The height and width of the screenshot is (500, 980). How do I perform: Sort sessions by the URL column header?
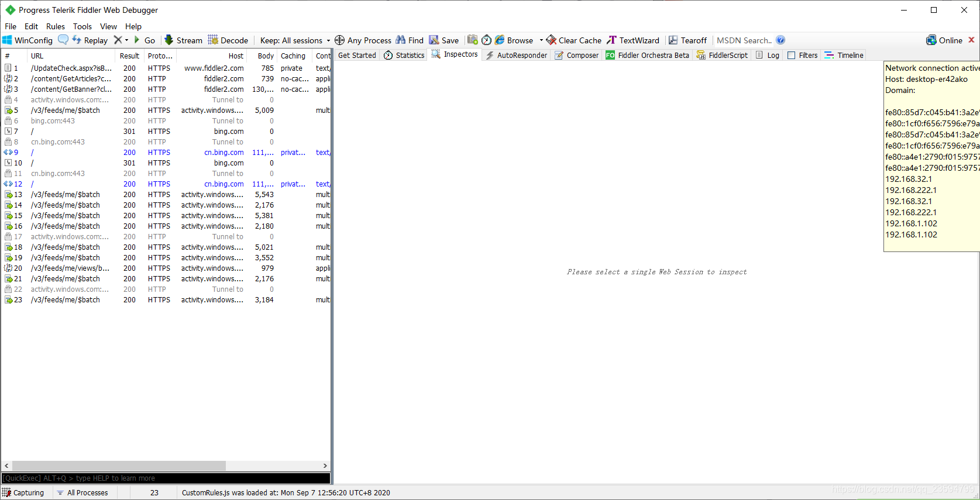click(71, 56)
